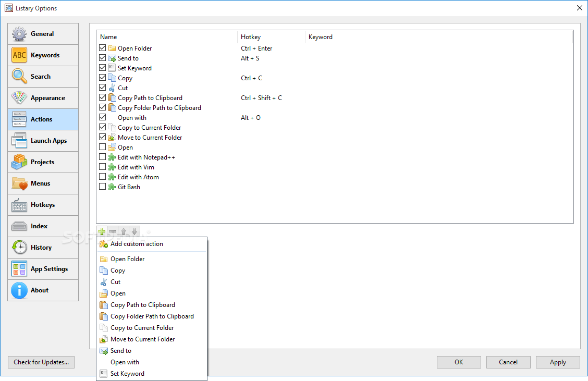Viewport: 588px width, 381px height.
Task: Close the Listary Options window
Action: click(579, 8)
